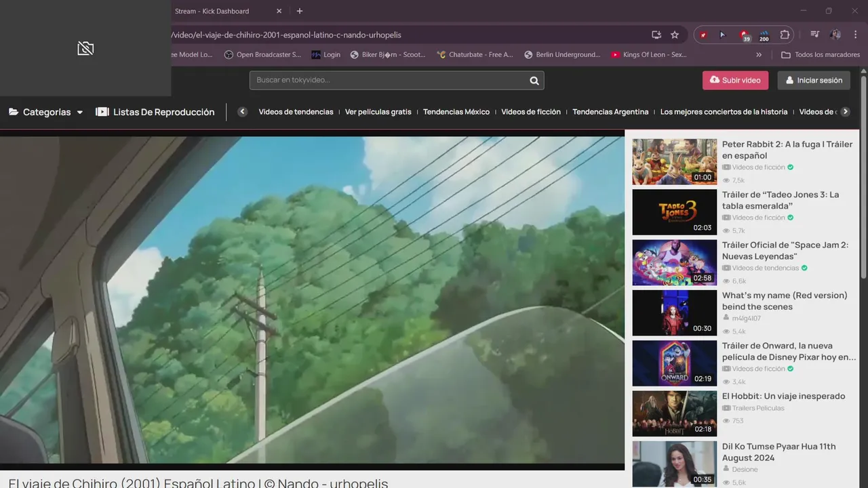The width and height of the screenshot is (868, 488).
Task: Open the Chrome three-dot menu
Action: click(854, 35)
